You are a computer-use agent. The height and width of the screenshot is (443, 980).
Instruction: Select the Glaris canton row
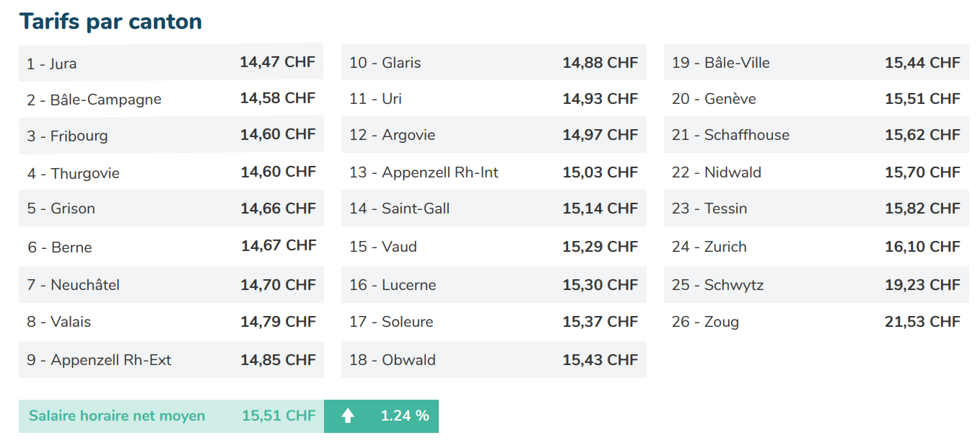click(494, 62)
